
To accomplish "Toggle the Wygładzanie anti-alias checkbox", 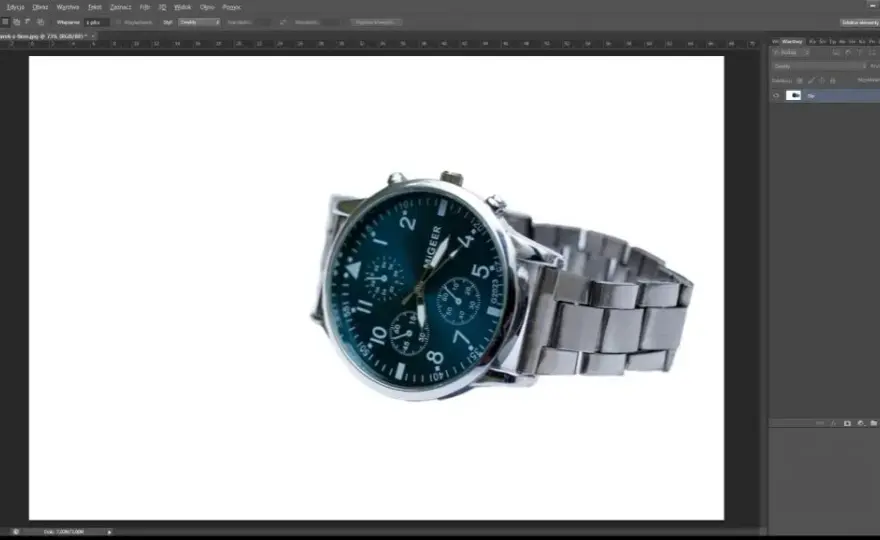I will point(118,22).
